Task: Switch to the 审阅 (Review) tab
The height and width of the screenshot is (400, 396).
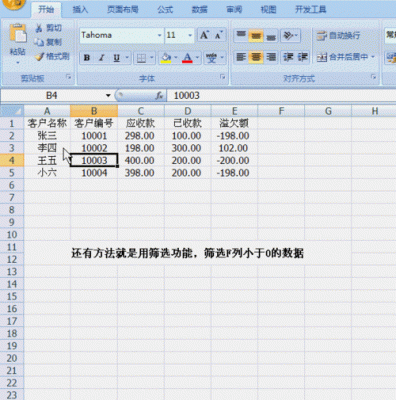Action: pos(234,9)
